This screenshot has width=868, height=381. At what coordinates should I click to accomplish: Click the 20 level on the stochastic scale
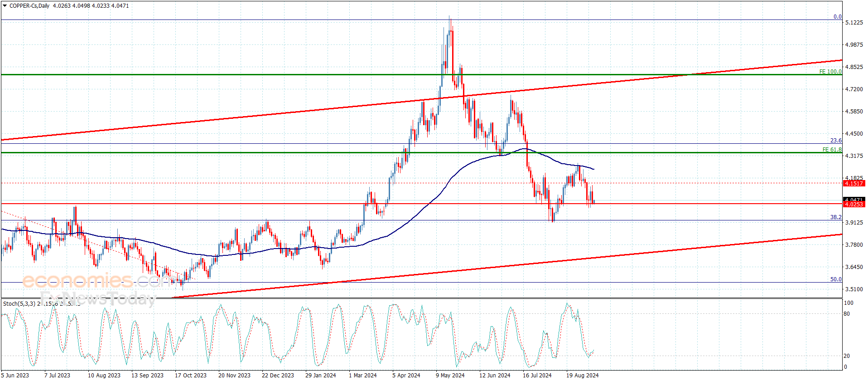coord(847,356)
